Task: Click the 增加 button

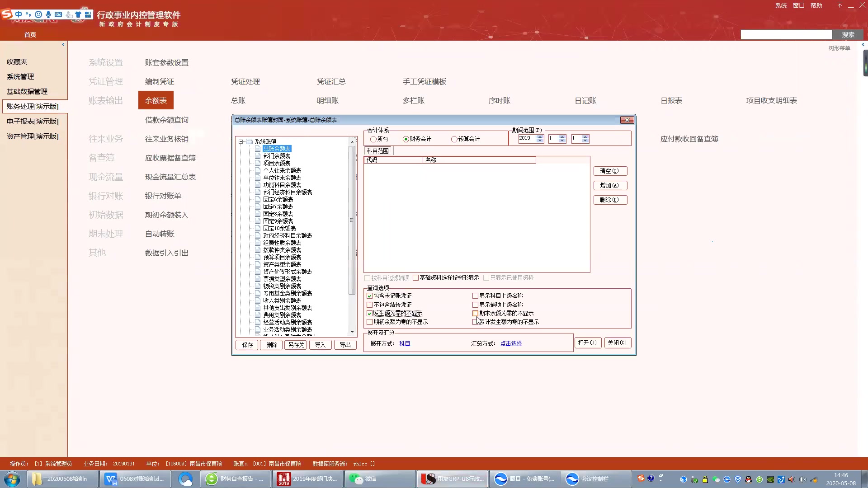Action: point(610,186)
